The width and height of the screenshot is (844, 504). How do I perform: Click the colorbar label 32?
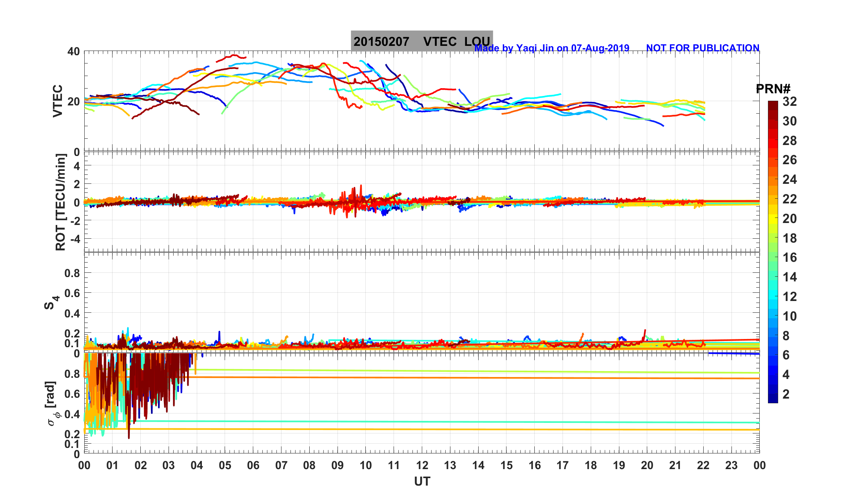coord(790,102)
